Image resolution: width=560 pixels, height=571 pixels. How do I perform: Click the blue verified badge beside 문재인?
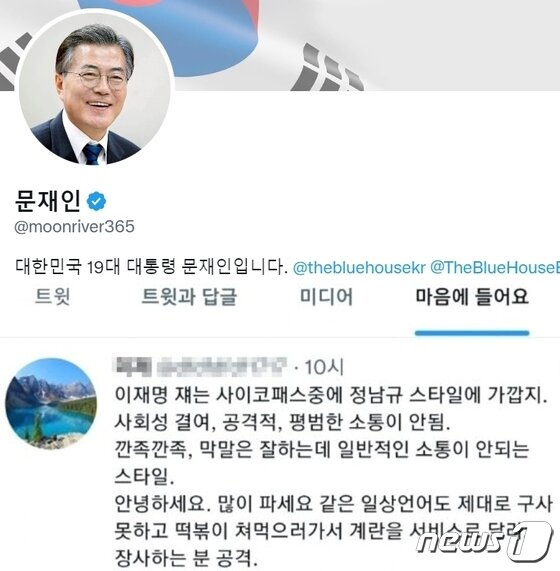click(x=96, y=201)
